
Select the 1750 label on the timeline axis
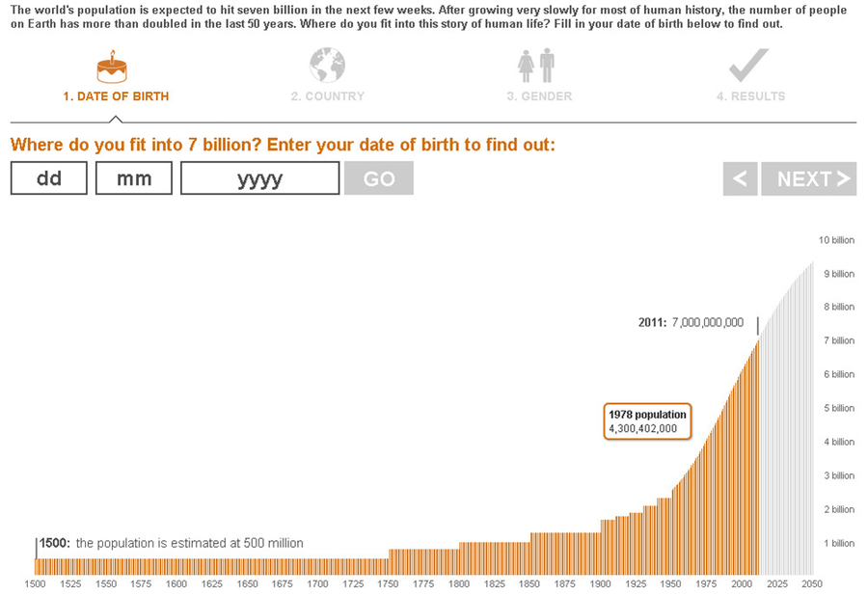(x=388, y=584)
